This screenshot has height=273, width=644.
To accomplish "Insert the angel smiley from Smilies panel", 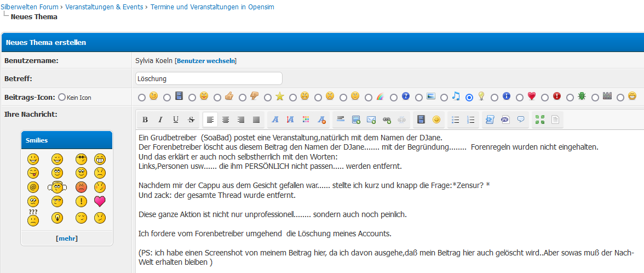I will tap(57, 187).
